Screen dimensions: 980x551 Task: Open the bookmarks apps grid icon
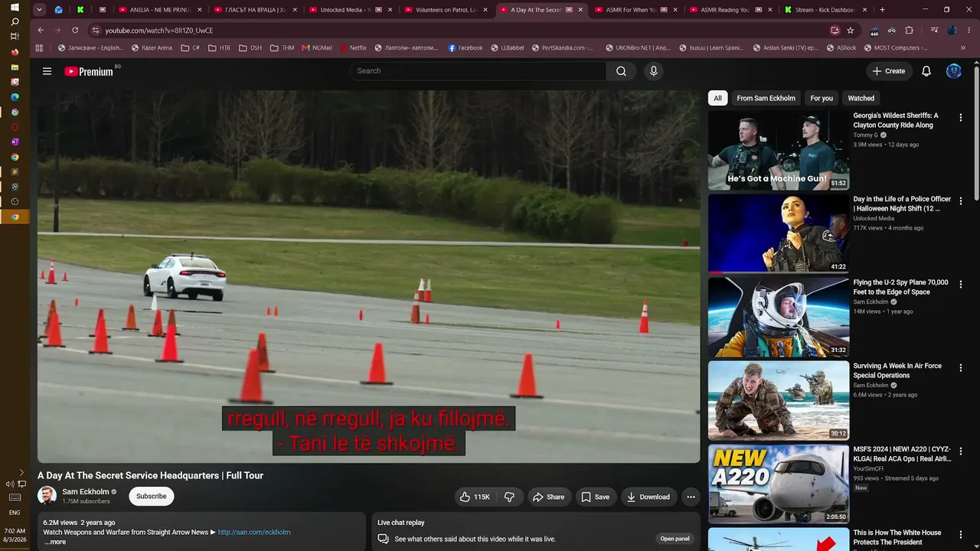40,47
